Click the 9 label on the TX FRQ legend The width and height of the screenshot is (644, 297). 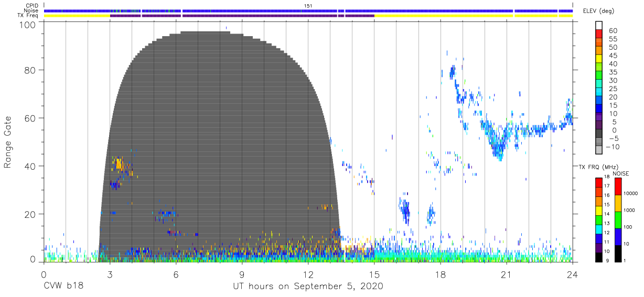pos(607,260)
